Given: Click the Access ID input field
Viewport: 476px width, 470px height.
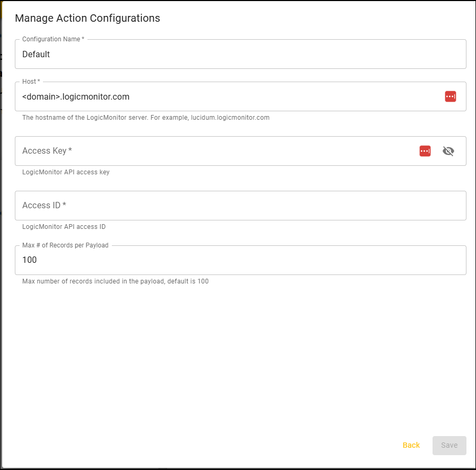Looking at the screenshot, I should click(241, 206).
